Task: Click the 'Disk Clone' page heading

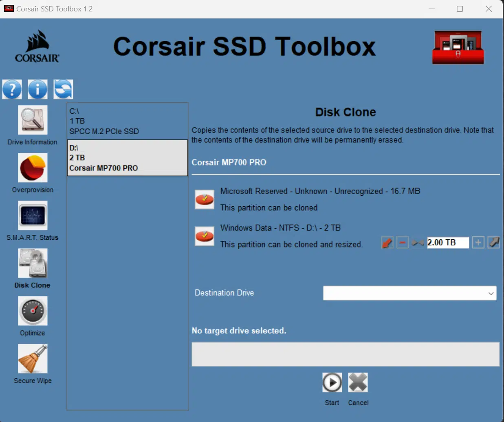Action: [x=346, y=112]
